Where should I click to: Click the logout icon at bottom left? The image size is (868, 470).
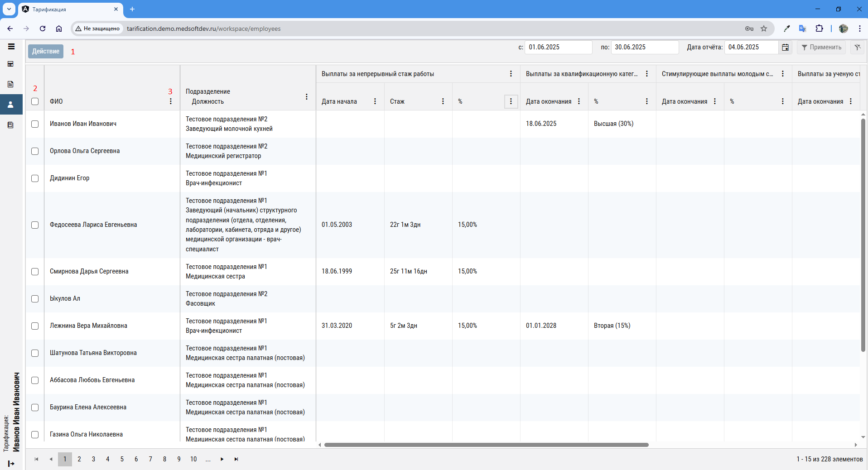click(11, 463)
